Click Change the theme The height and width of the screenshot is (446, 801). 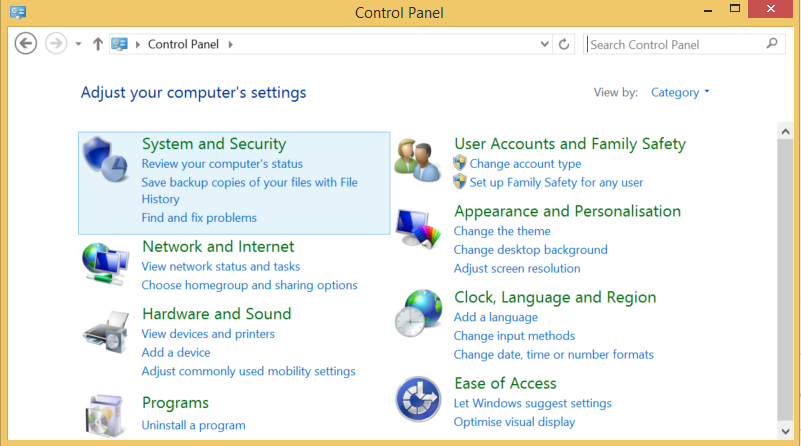click(502, 231)
